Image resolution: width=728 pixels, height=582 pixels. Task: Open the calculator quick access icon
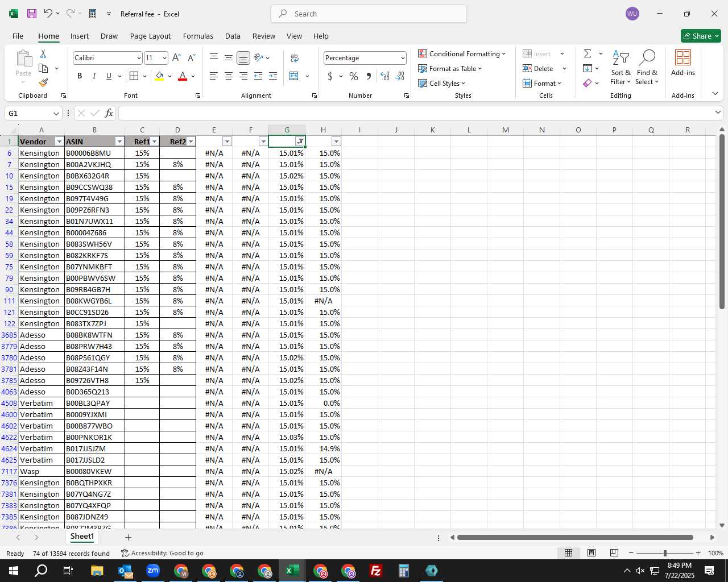[x=93, y=14]
